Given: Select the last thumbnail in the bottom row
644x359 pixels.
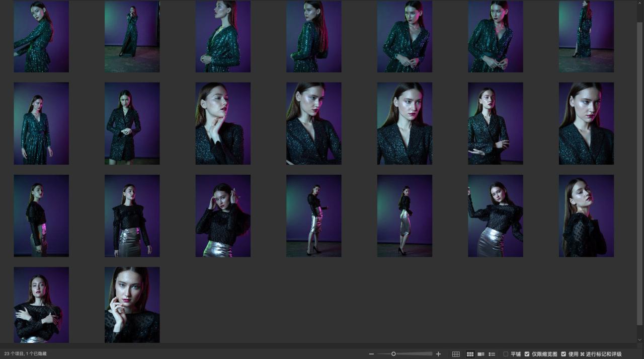Looking at the screenshot, I should pyautogui.click(x=132, y=305).
